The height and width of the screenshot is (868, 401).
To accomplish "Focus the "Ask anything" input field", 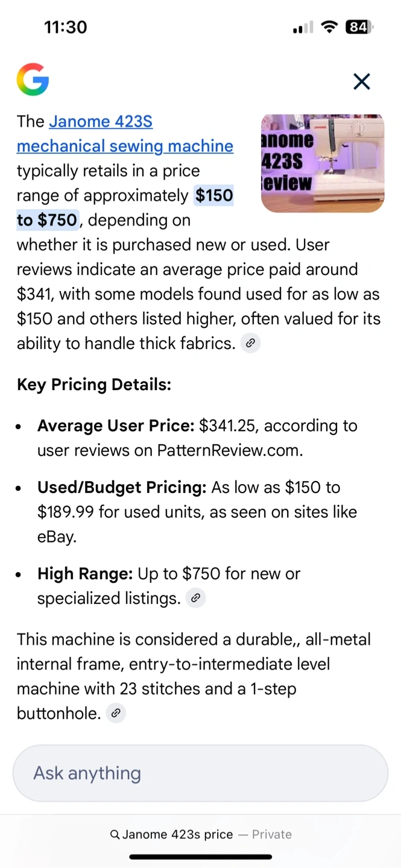I will coord(200,773).
